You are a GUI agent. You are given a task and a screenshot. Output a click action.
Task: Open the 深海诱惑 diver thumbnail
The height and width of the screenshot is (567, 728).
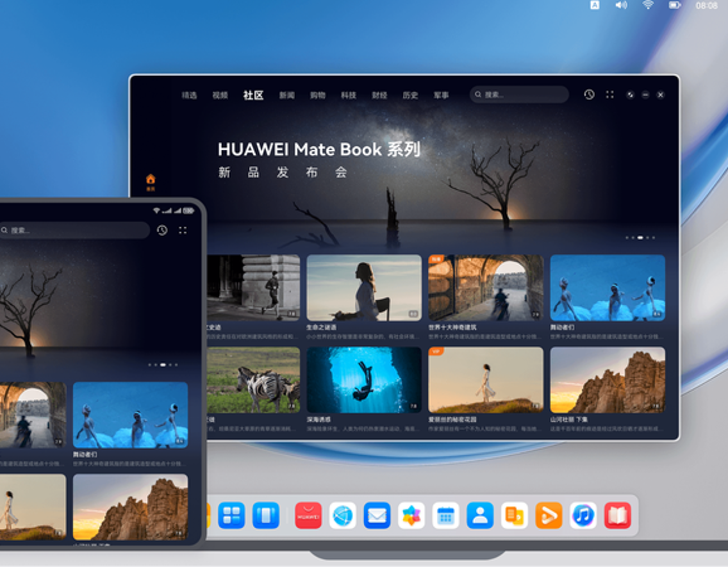[364, 380]
